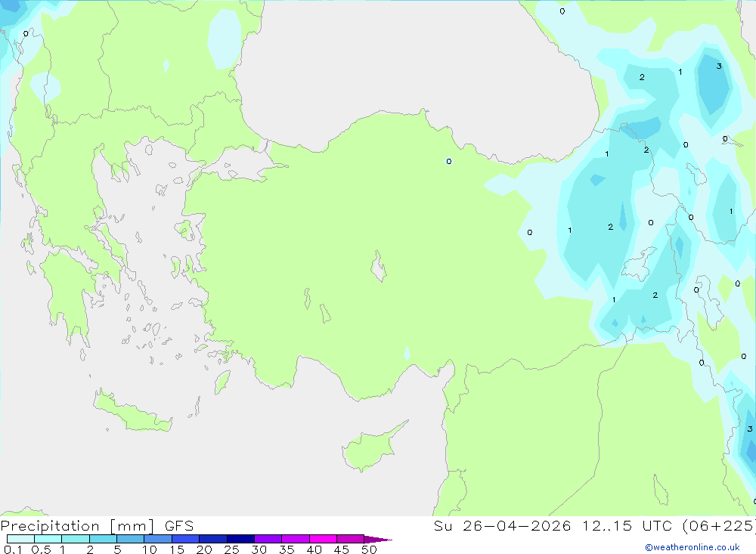Click the '45' legend scale label

(x=342, y=549)
